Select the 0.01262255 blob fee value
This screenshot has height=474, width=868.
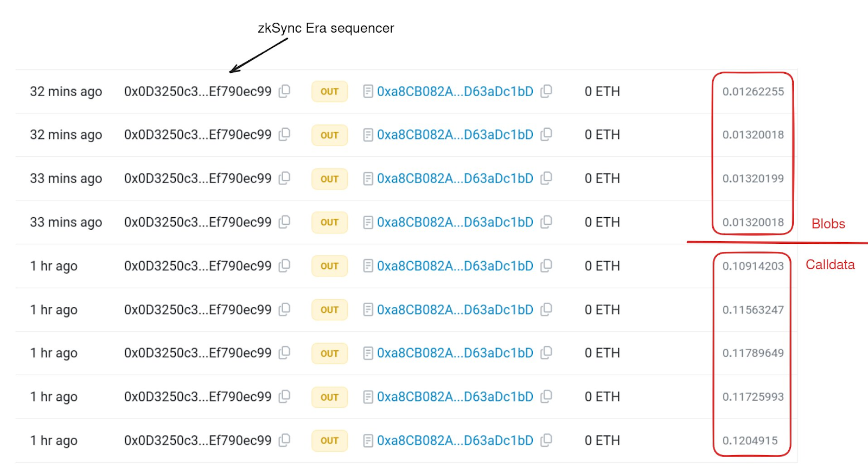coord(754,91)
